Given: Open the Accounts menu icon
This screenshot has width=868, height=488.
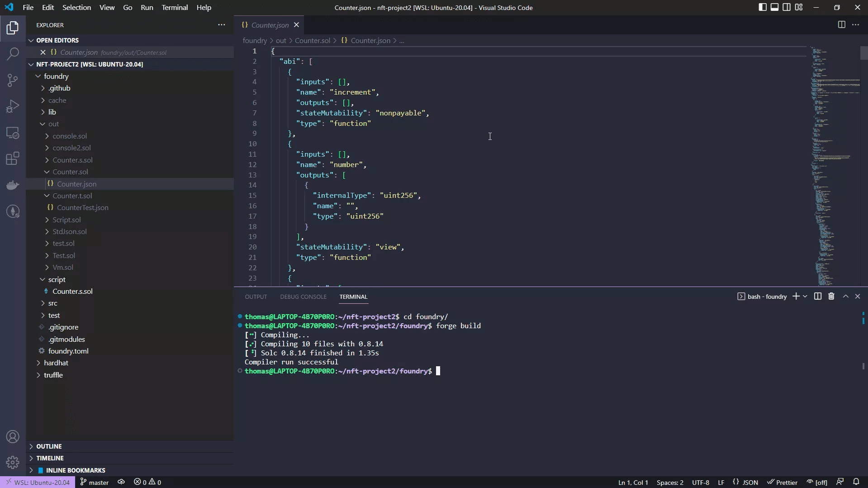Looking at the screenshot, I should [x=13, y=437].
